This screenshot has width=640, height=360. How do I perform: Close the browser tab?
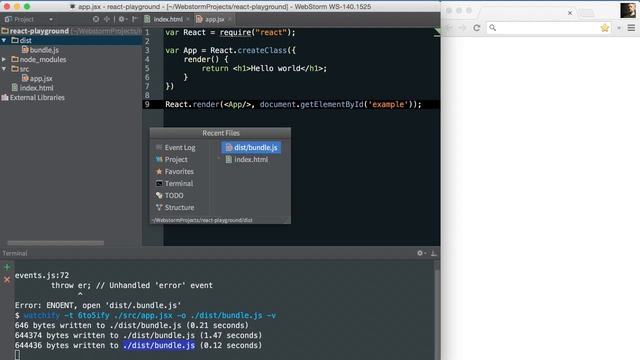tap(570, 13)
